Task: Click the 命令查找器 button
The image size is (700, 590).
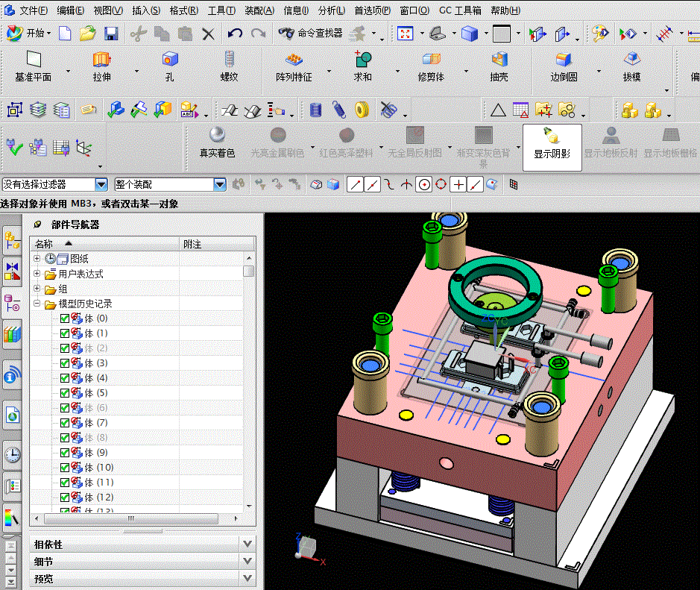Action: pos(310,34)
